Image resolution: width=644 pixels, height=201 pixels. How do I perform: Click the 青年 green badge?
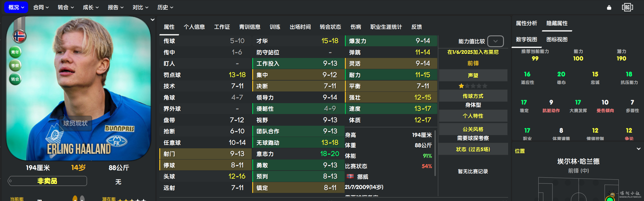[x=15, y=52]
